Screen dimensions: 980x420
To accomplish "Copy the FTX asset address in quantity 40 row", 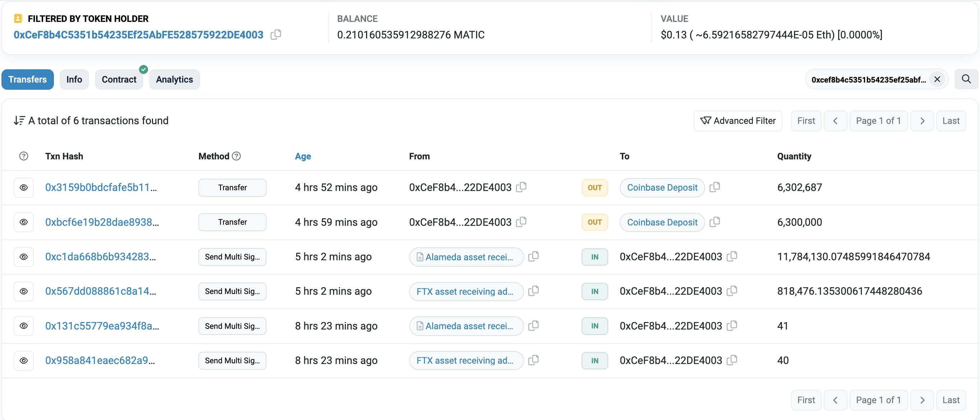I will (534, 360).
